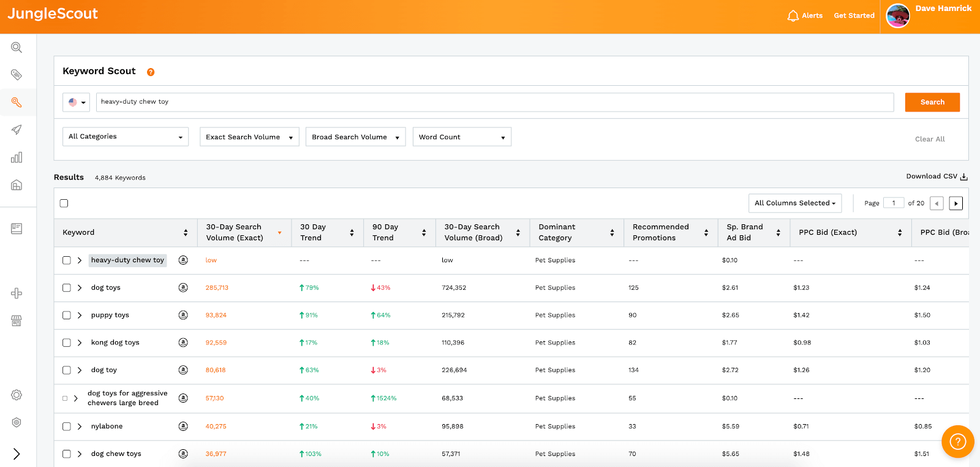Toggle the select-all checkbox above the table
Image resolution: width=980 pixels, height=467 pixels.
point(64,203)
